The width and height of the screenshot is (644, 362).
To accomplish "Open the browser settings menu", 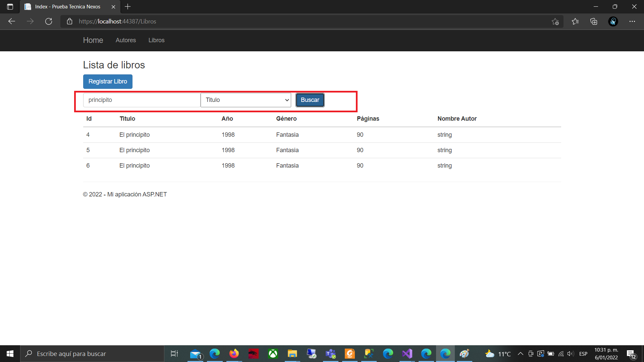I will 633,21.
